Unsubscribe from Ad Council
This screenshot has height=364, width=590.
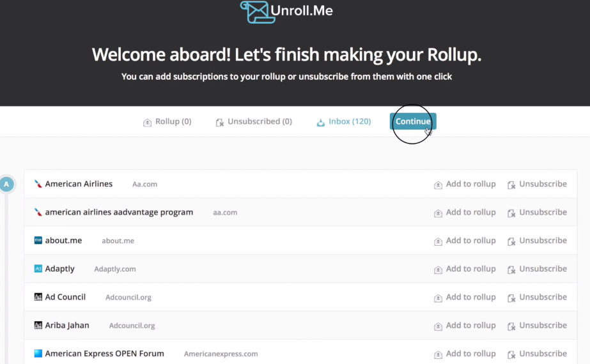pyautogui.click(x=537, y=297)
